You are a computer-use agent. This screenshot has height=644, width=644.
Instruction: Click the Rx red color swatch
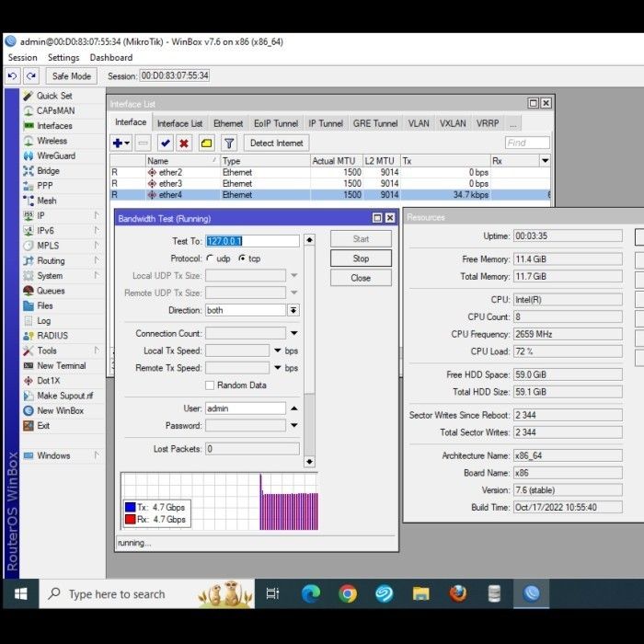tap(131, 519)
